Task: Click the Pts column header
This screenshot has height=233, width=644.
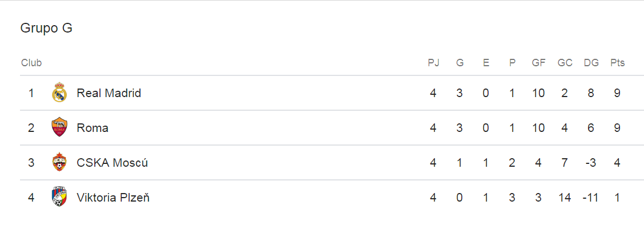Action: [x=617, y=63]
